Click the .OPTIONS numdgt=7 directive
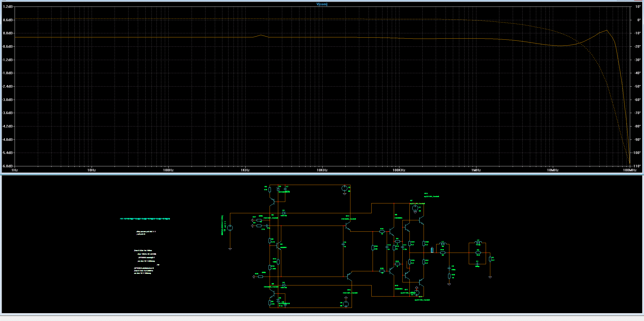This screenshot has width=644, height=321. tap(146, 257)
